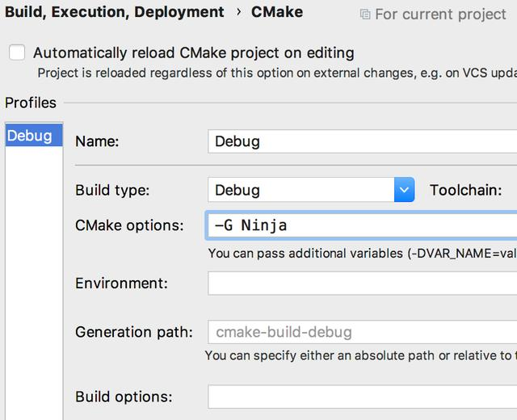Click 'Automatically reload CMake project on editing' label
The width and height of the screenshot is (517, 420).
pyautogui.click(x=194, y=52)
